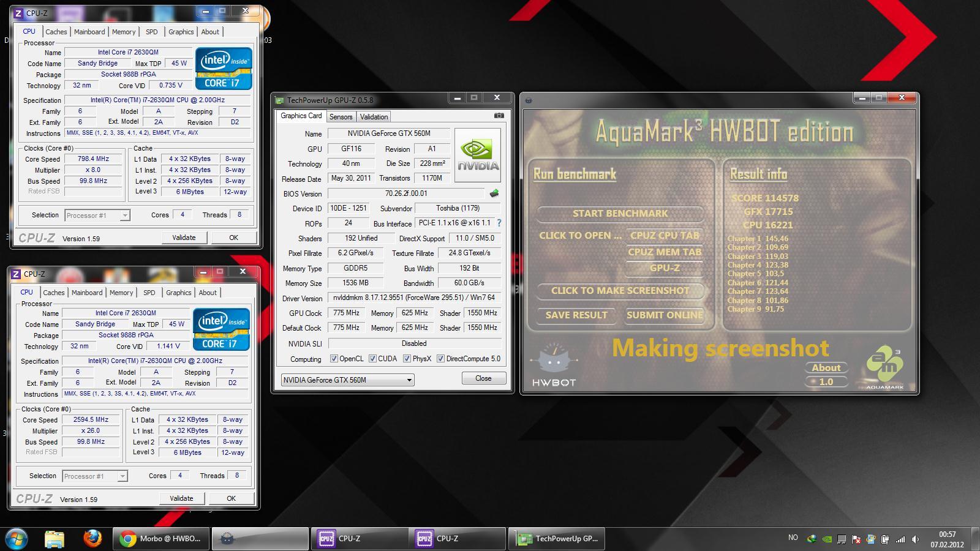The height and width of the screenshot is (551, 980).
Task: Click Intel Core i7 logo in bottom CPU-Z
Action: [x=221, y=329]
